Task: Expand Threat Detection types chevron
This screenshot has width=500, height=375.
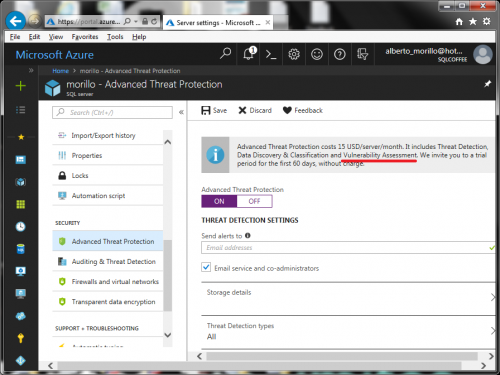Action: pos(493,331)
